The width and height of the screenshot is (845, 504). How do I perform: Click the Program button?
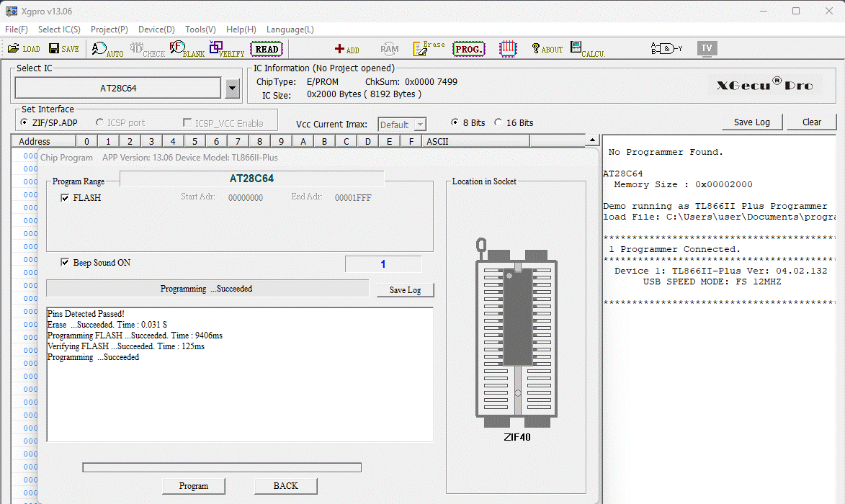click(x=194, y=486)
